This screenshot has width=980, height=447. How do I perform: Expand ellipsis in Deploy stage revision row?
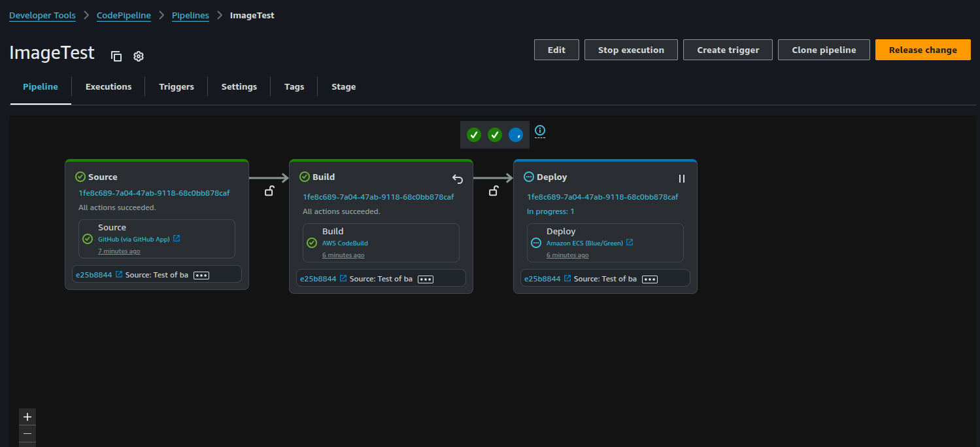pos(650,279)
